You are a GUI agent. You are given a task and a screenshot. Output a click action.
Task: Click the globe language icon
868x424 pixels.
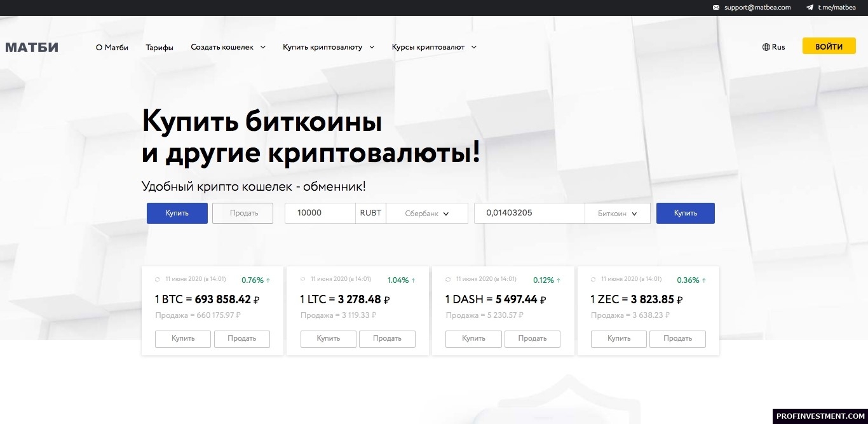(766, 47)
